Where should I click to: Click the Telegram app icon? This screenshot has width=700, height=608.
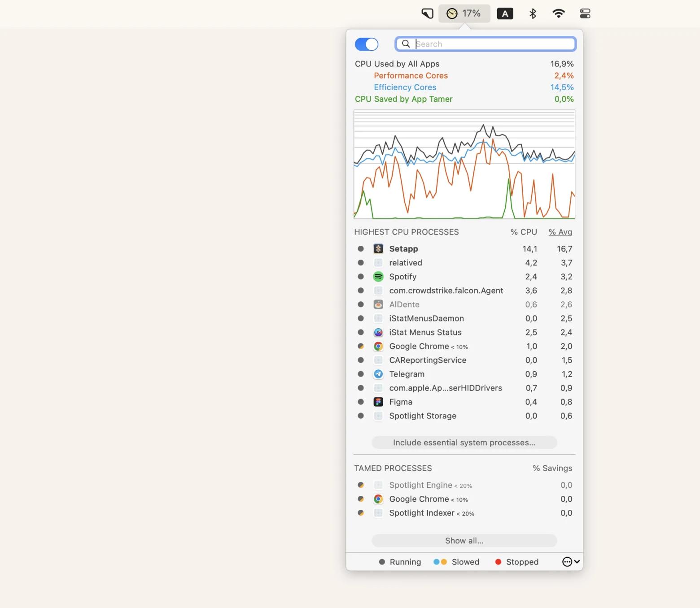(x=378, y=374)
